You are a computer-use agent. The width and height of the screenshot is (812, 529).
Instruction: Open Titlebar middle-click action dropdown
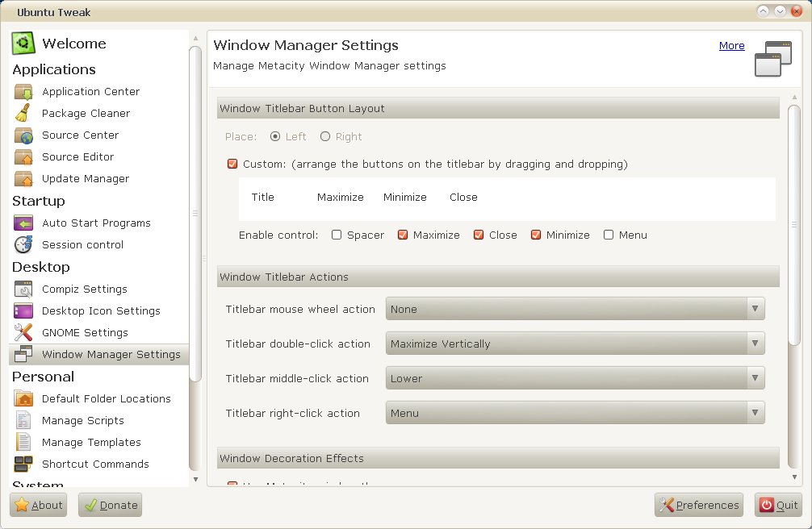click(x=576, y=378)
